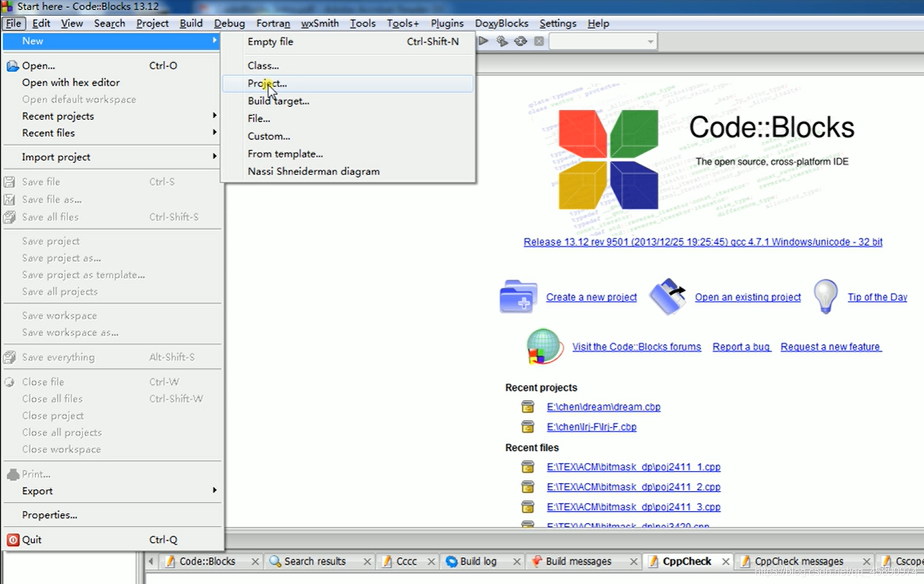
Task: Click the icon beside poj2411_2.cpp
Action: click(528, 487)
